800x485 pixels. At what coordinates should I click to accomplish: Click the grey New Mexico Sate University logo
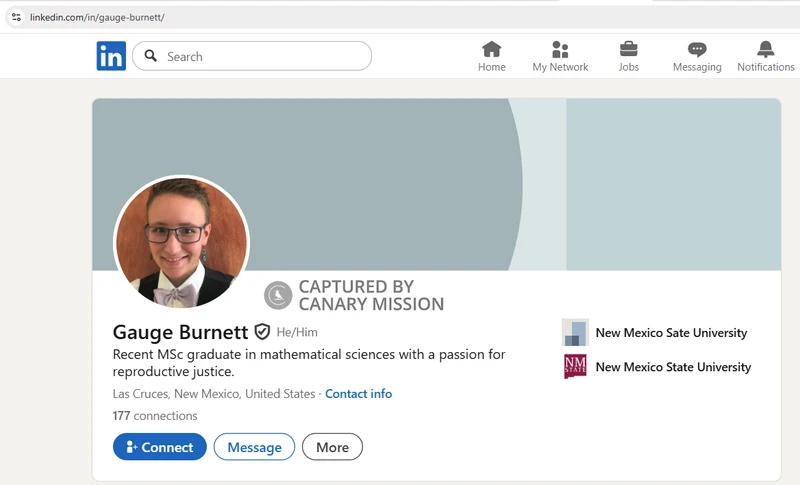point(575,333)
